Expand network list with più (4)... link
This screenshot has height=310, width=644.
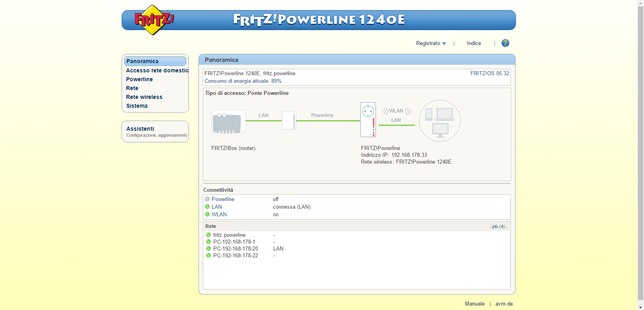pyautogui.click(x=500, y=226)
